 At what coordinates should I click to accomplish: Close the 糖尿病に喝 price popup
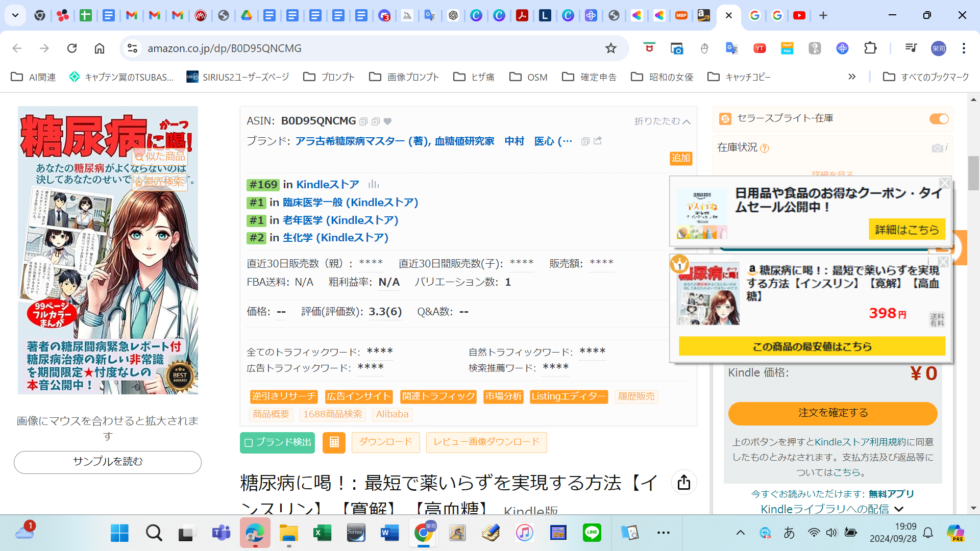tap(943, 262)
